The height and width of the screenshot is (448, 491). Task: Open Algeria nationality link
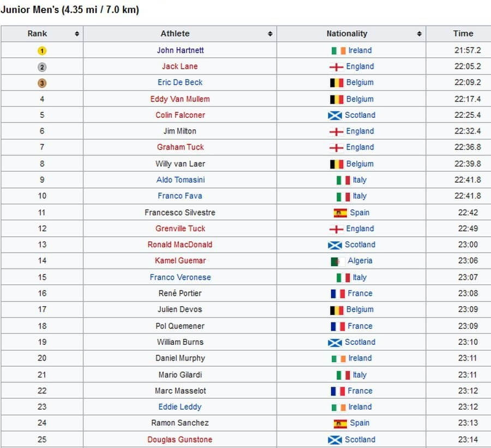coord(360,261)
